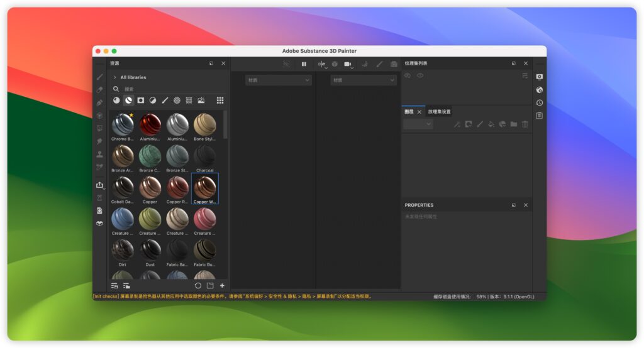Filter assets by Filters half-circle icon

[x=153, y=100]
